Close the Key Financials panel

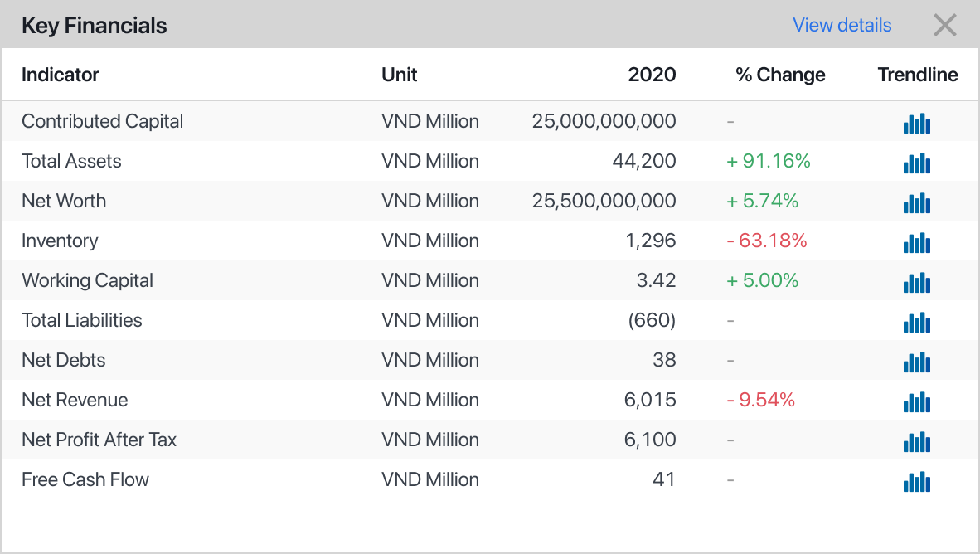(944, 25)
